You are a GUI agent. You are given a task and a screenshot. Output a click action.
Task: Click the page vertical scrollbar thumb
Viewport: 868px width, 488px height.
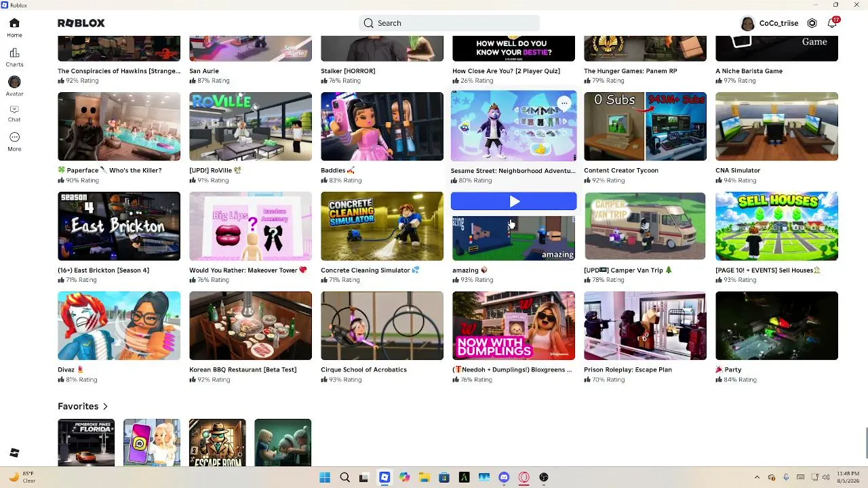[x=866, y=443]
